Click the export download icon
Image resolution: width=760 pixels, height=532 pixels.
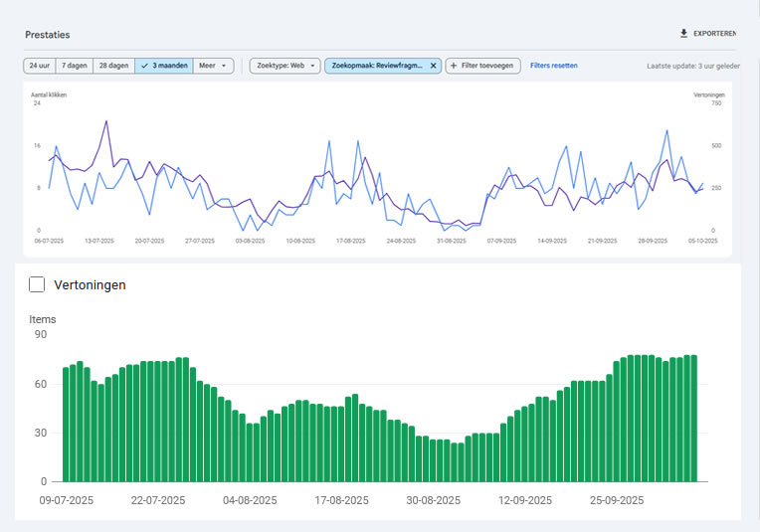click(x=683, y=34)
